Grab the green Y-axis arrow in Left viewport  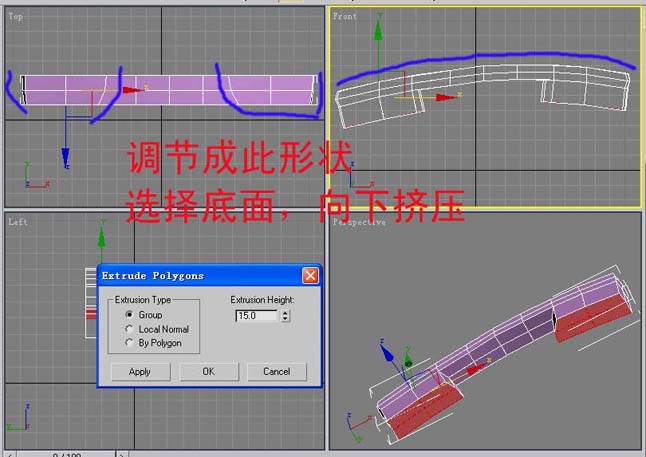click(101, 238)
